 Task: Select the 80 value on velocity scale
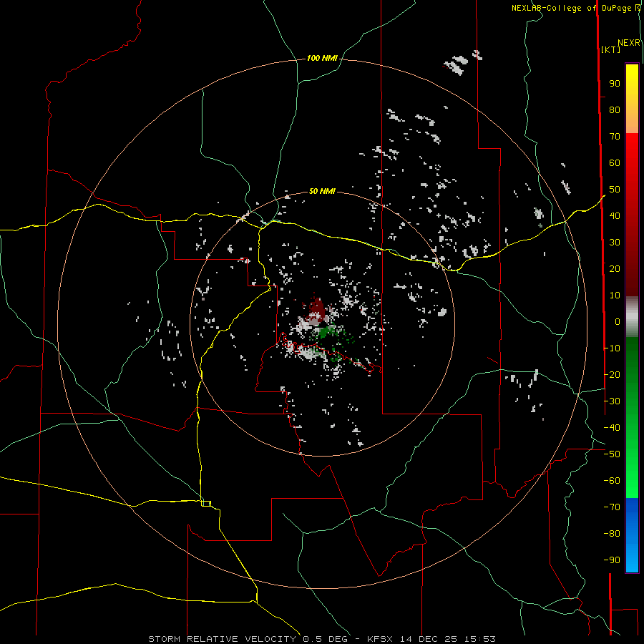[x=615, y=110]
